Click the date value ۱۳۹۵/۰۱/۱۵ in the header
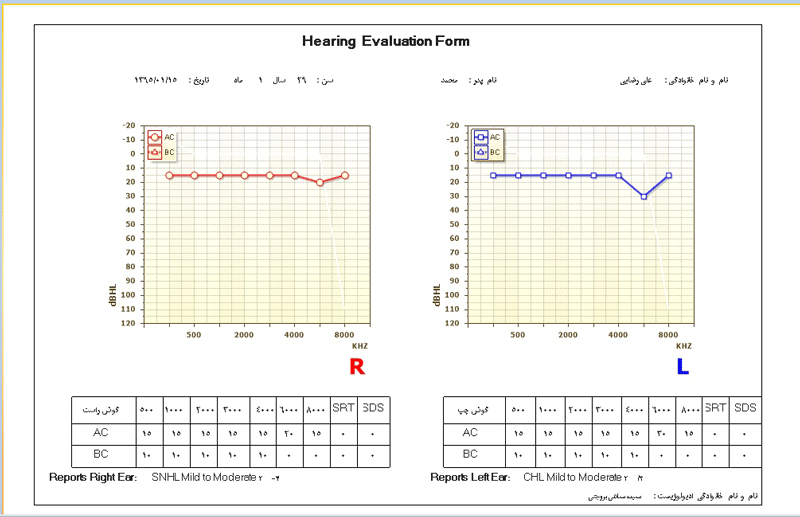Image resolution: width=800 pixels, height=517 pixels. click(x=156, y=80)
